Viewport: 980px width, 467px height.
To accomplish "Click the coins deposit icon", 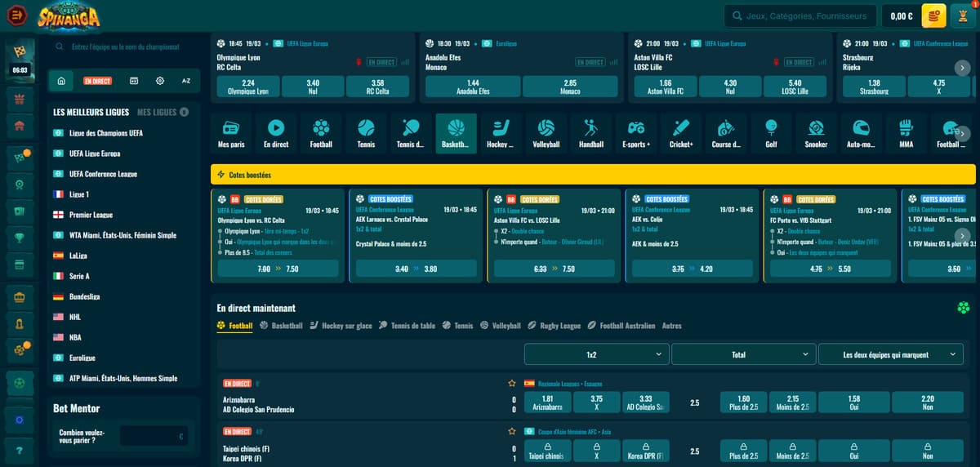I will coord(933,16).
